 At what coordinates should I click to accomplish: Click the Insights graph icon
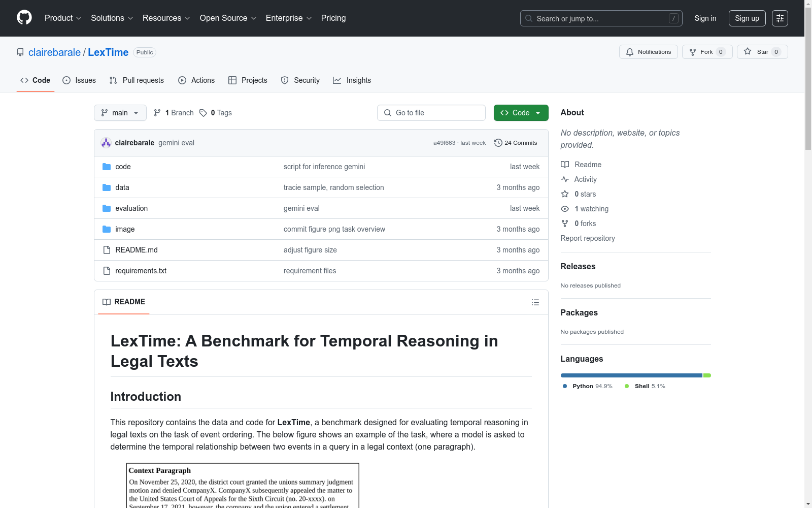(337, 80)
